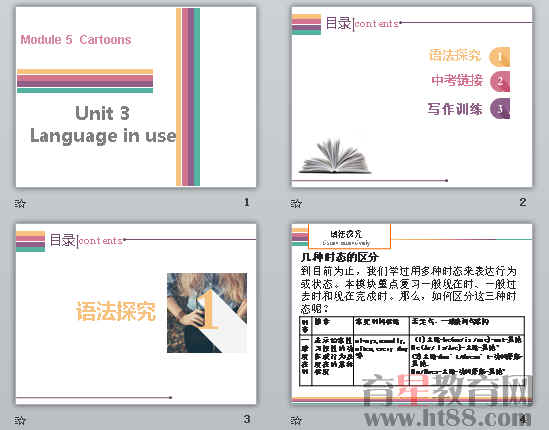The width and height of the screenshot is (549, 430).
Task: Click the 语法探究 entry in the contents list
Action: click(x=455, y=55)
